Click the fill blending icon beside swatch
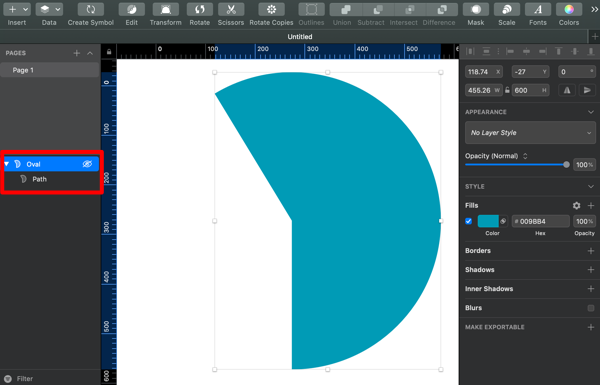The image size is (600, 385). tap(503, 221)
